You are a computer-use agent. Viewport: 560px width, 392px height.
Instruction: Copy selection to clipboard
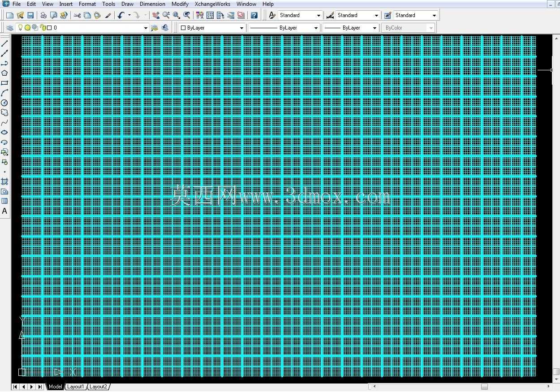click(x=87, y=15)
